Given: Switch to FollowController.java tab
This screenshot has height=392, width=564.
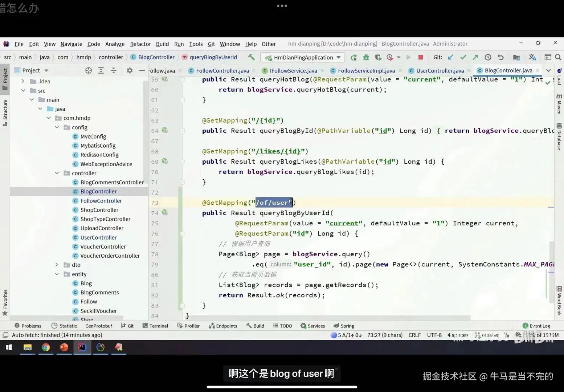Looking at the screenshot, I should 222,70.
